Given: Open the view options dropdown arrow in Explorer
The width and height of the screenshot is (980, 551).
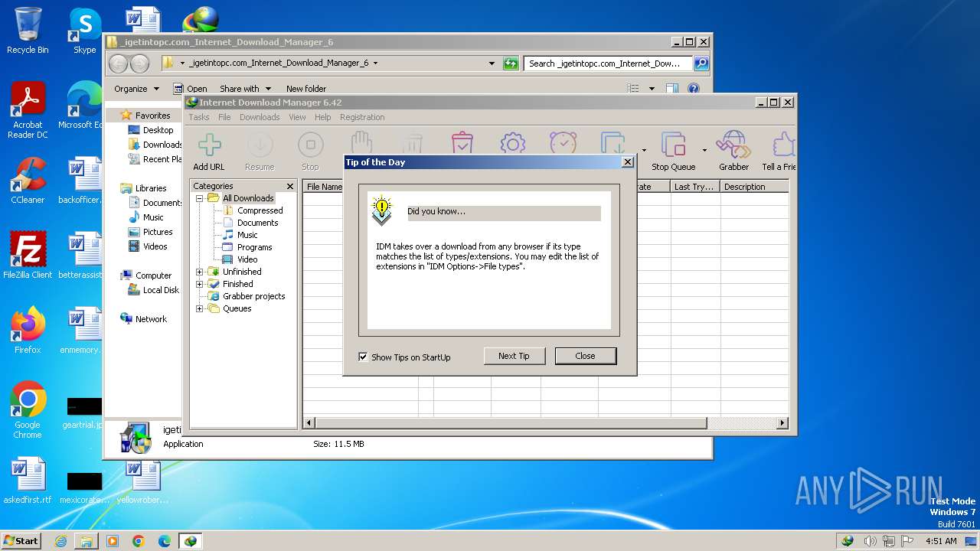Looking at the screenshot, I should pyautogui.click(x=652, y=89).
